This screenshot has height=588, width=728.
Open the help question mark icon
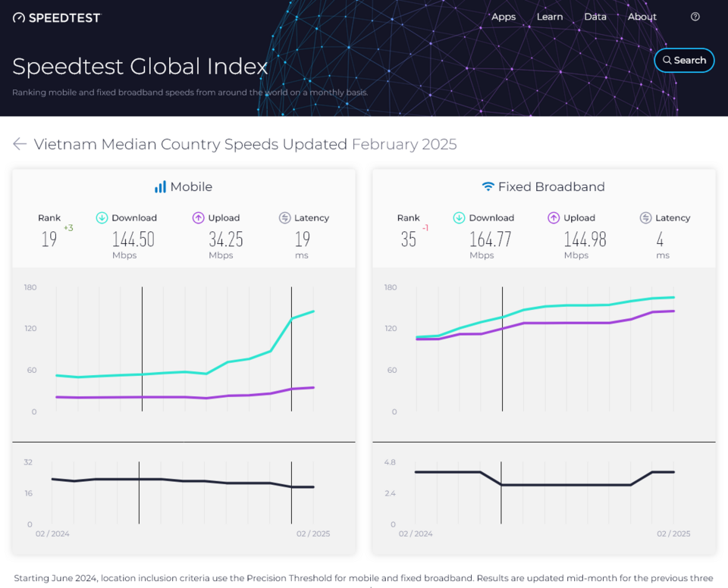(x=695, y=17)
